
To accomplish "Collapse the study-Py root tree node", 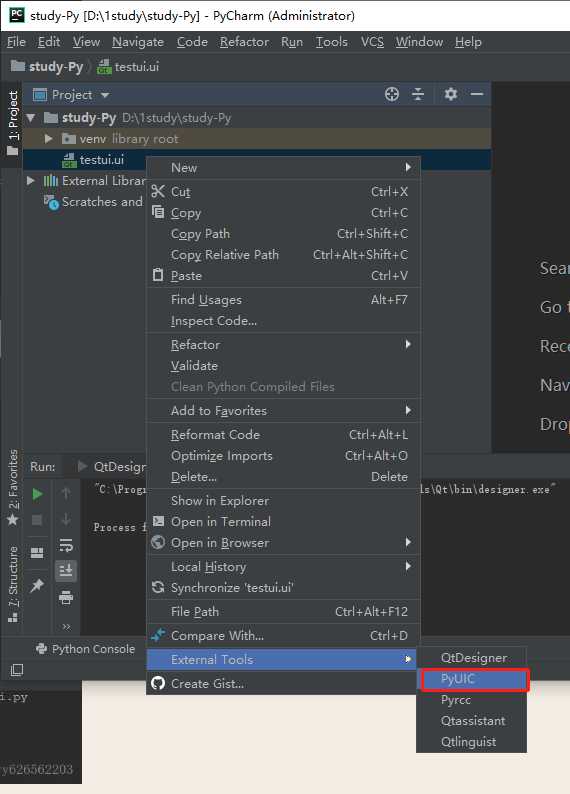I will [x=31, y=118].
